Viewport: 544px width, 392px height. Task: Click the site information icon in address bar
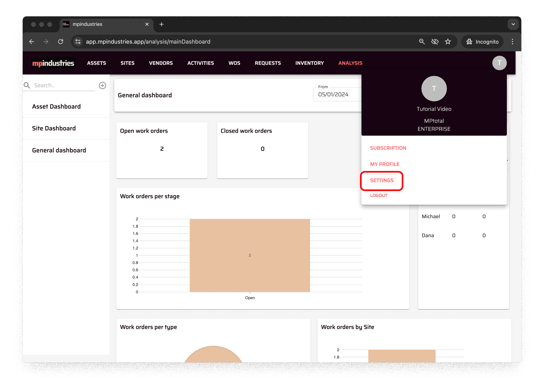click(78, 42)
